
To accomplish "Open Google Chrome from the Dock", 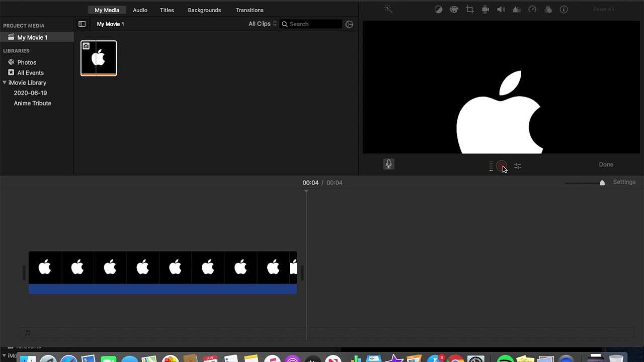I will pyautogui.click(x=455, y=359).
